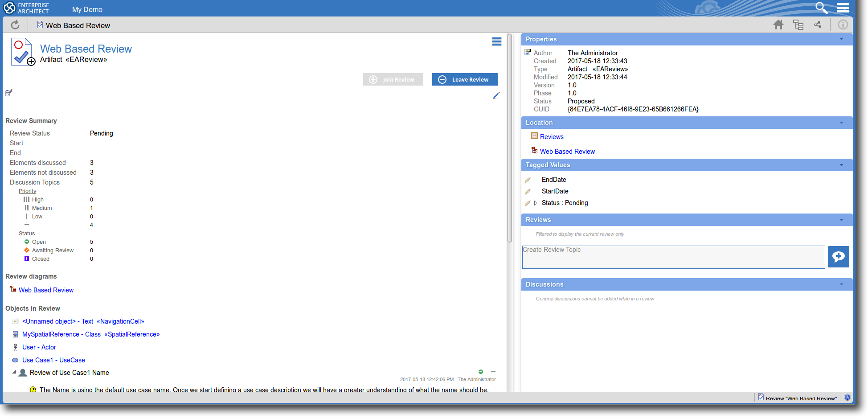The width and height of the screenshot is (868, 419).
Task: Collapse the Review of Use Case1 Name topic
Action: coord(14,372)
